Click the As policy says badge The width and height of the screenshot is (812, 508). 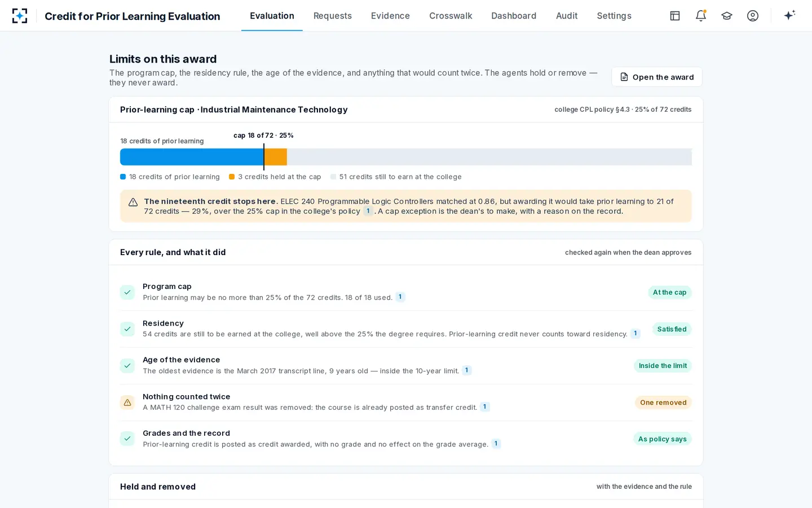click(662, 439)
